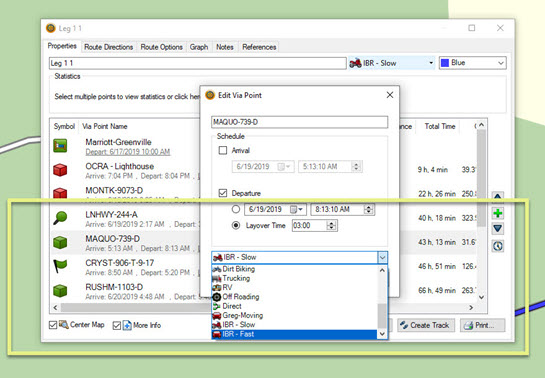Select the Layover Time radio button
545x378 pixels.
pos(236,225)
